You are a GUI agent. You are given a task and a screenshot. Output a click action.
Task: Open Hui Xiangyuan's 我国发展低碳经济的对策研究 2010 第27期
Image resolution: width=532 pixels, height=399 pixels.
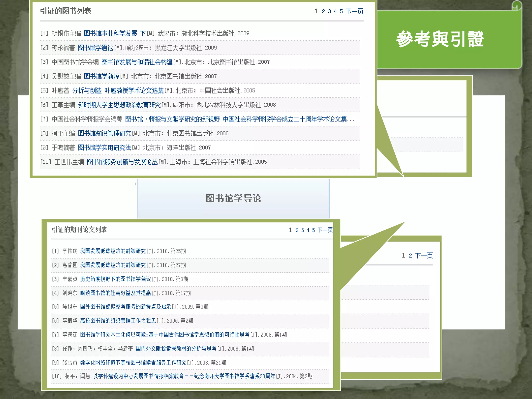coord(113,265)
